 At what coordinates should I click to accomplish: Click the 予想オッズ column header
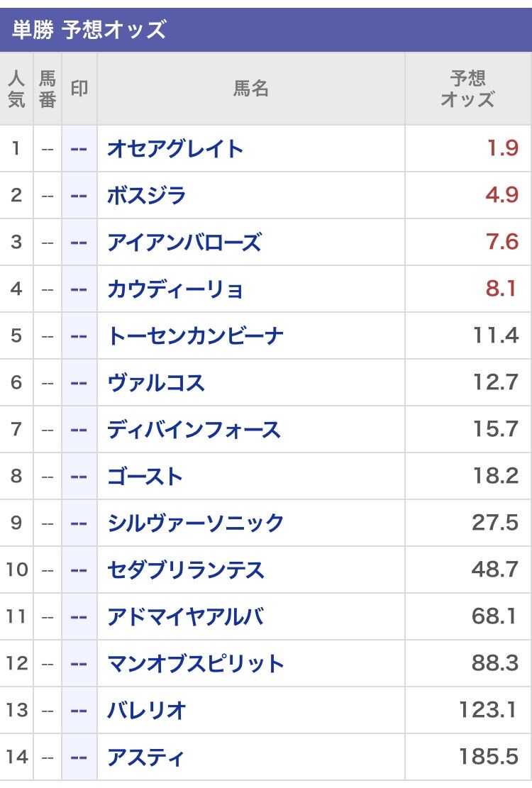pos(467,89)
